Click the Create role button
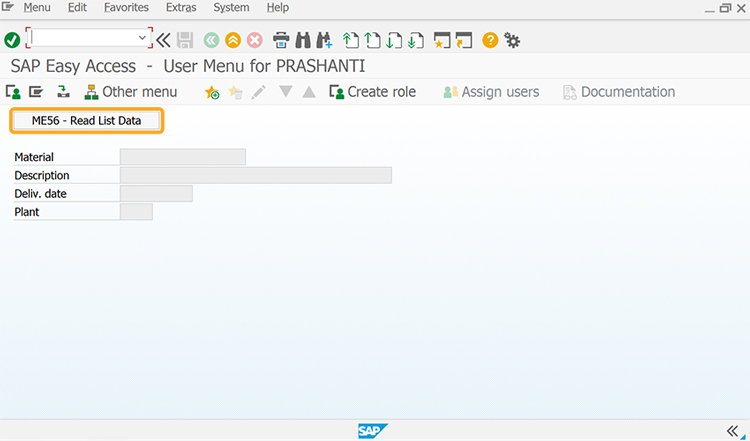 coord(373,92)
